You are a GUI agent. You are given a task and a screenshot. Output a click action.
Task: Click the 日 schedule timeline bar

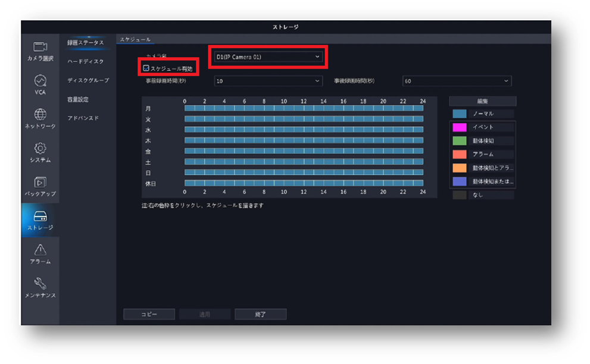(x=304, y=172)
